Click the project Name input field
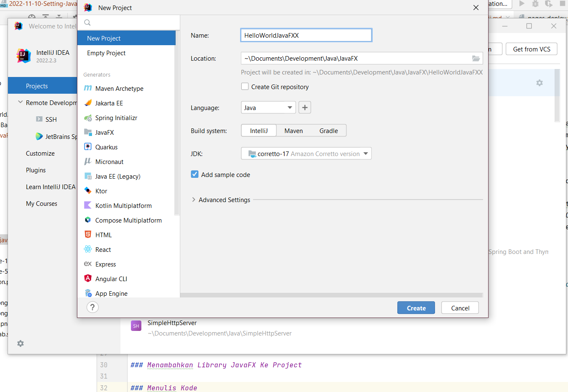The image size is (568, 392). [x=306, y=35]
